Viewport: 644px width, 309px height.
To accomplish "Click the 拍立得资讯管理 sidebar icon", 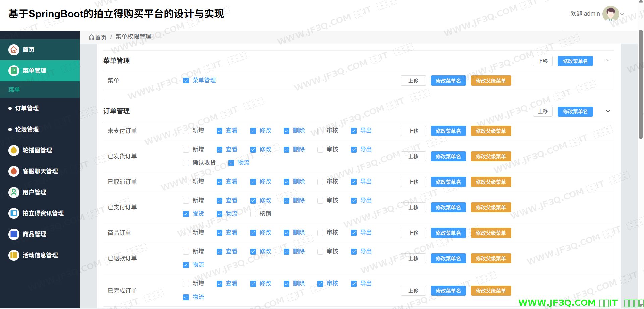I will (x=14, y=213).
